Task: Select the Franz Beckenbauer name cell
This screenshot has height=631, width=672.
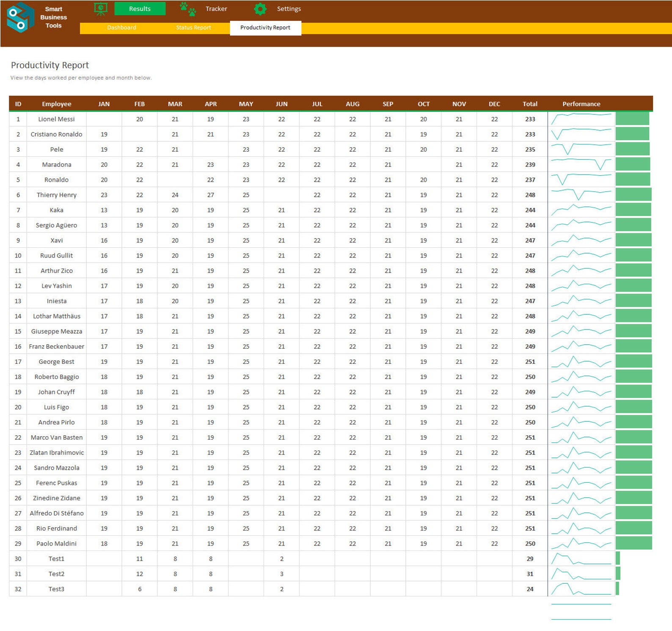Action: 56,346
